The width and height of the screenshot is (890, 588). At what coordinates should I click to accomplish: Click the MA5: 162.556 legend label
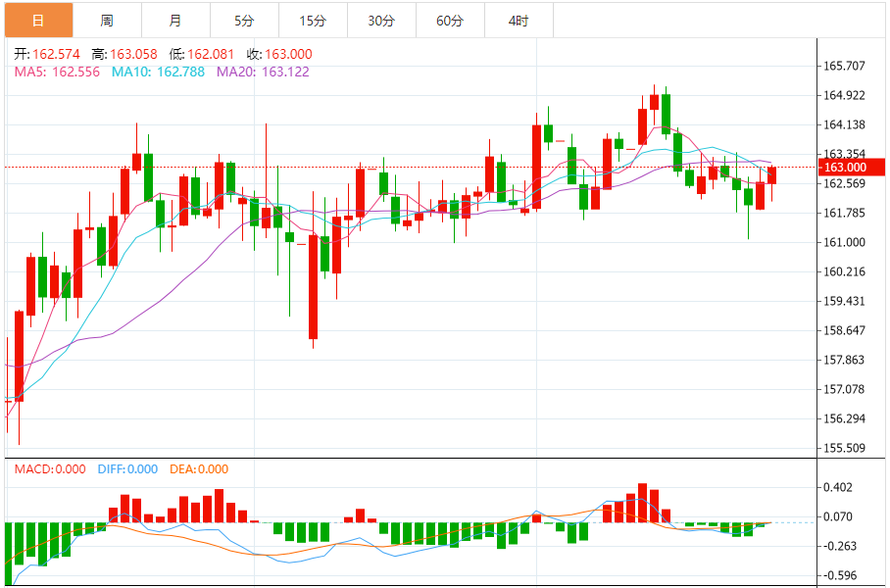point(57,73)
